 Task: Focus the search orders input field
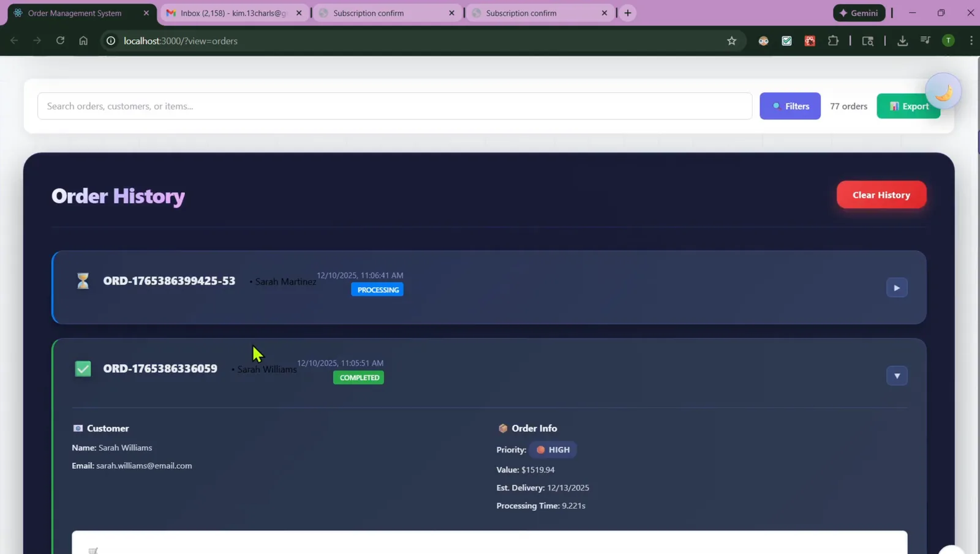394,106
